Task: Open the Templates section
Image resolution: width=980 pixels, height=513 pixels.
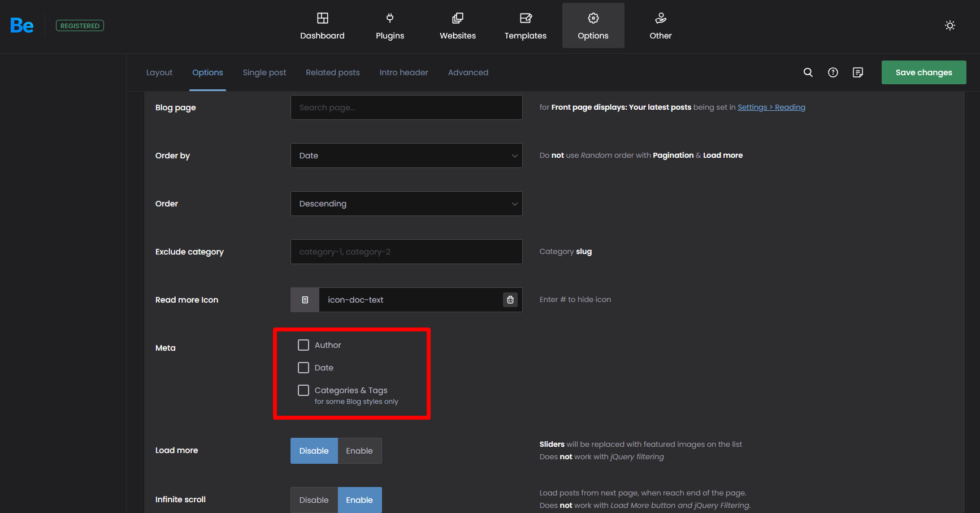Action: pos(526,26)
